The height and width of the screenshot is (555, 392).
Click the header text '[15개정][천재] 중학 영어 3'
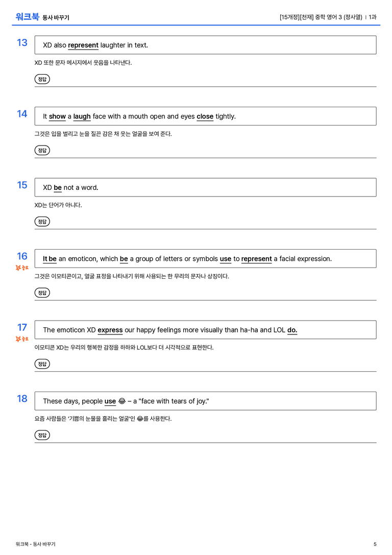(311, 17)
